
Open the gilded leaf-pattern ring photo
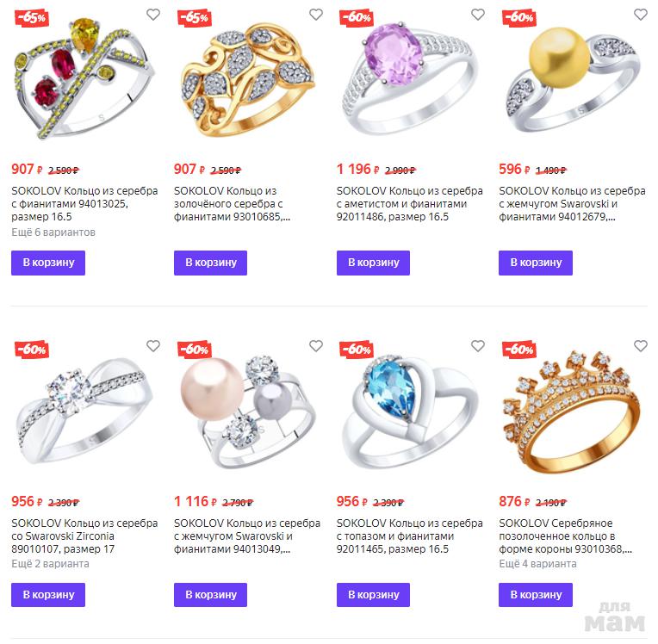246,79
